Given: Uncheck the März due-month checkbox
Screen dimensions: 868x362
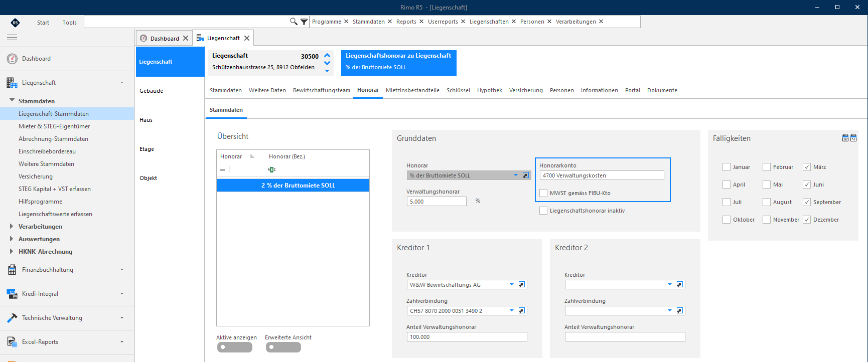Looking at the screenshot, I should tap(807, 167).
